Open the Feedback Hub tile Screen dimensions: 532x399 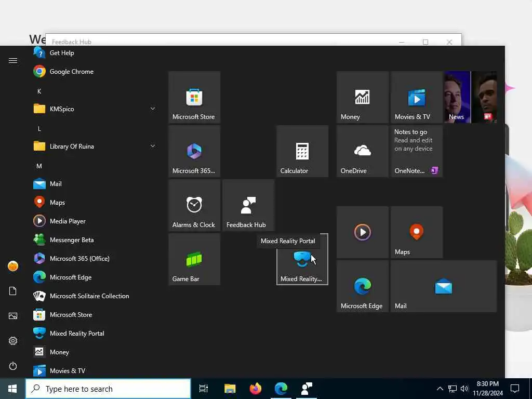click(x=248, y=205)
